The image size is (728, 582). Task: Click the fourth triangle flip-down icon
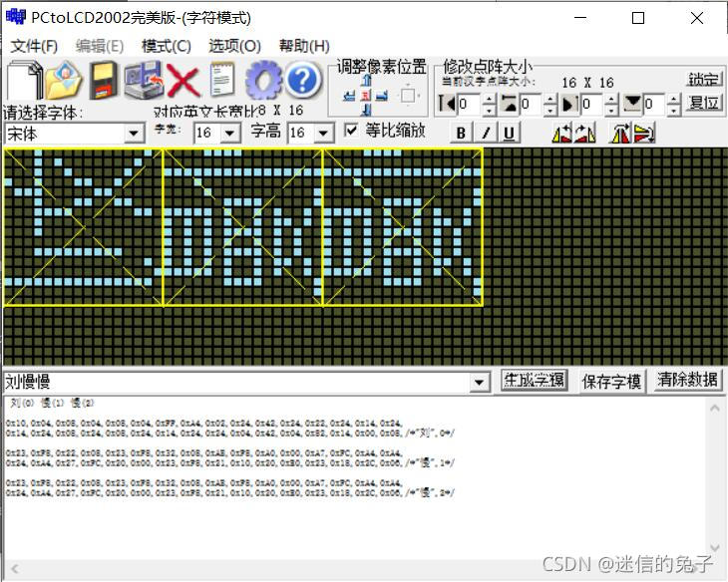[x=644, y=134]
